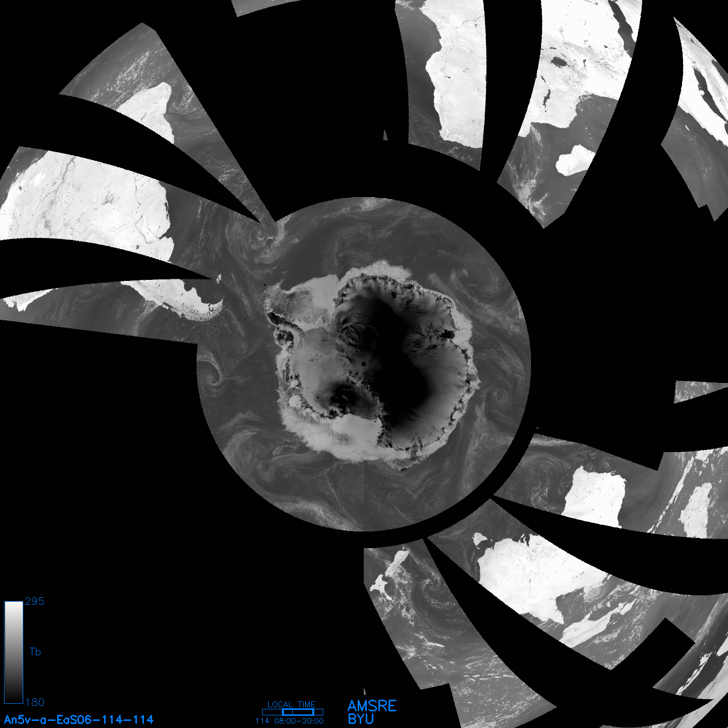Image resolution: width=728 pixels, height=728 pixels.
Task: Click the Tb scale label
Action: (x=35, y=652)
